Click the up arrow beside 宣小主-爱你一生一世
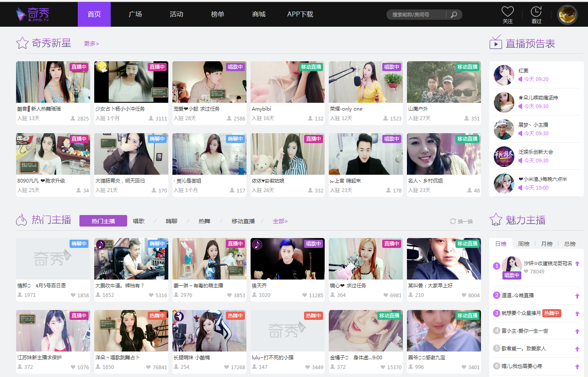588x377 pixels. coord(577,331)
